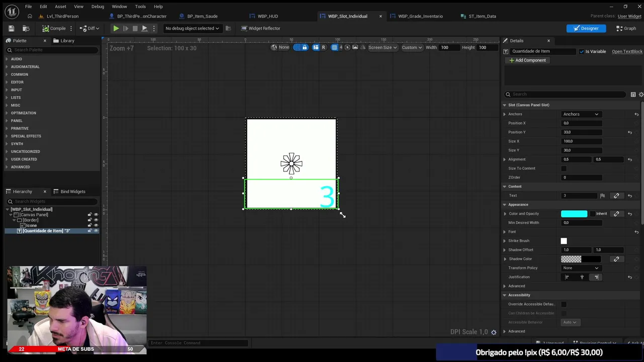The width and height of the screenshot is (644, 362).
Task: Open the Bind Widgets tab
Action: (x=69, y=192)
